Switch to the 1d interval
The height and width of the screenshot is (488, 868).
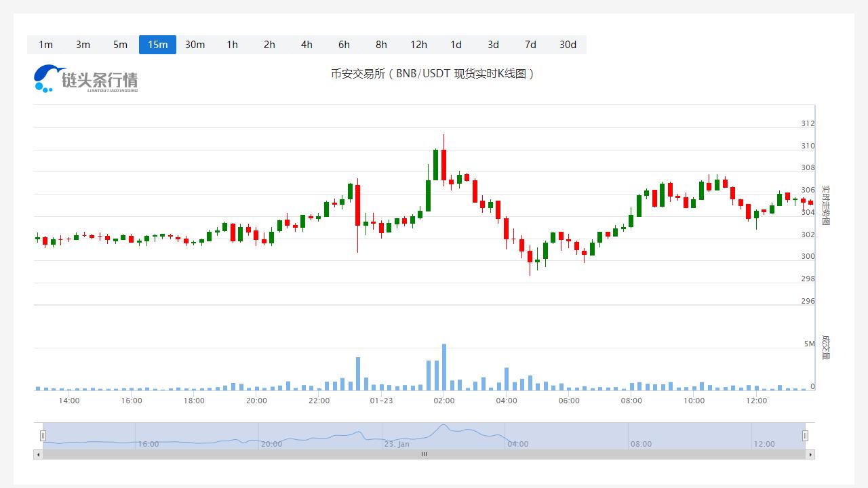point(456,45)
